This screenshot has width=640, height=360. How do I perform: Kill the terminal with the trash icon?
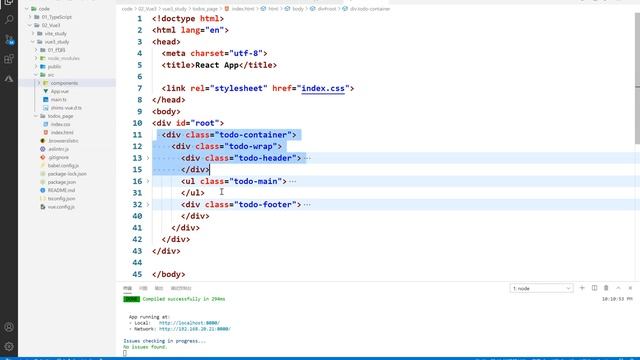(x=606, y=288)
